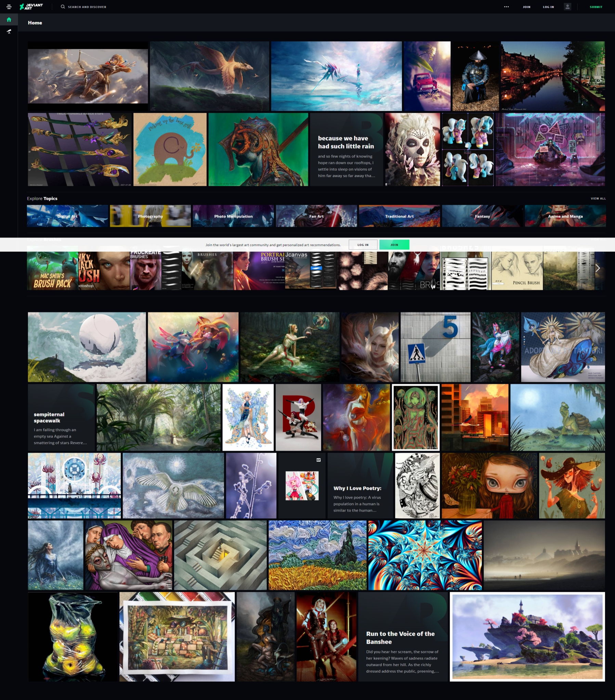This screenshot has width=615, height=700.
Task: Open the 'Why I Love Poetry:' card
Action: pyautogui.click(x=360, y=486)
